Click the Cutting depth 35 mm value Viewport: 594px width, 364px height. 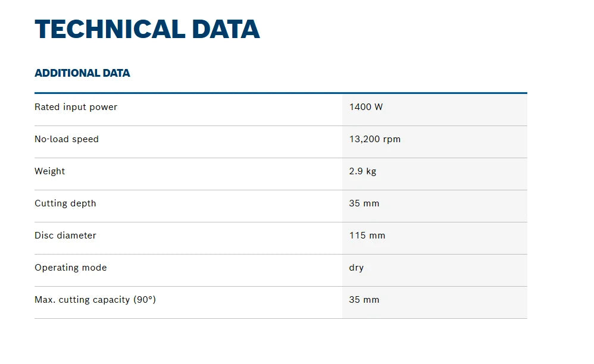(x=364, y=203)
